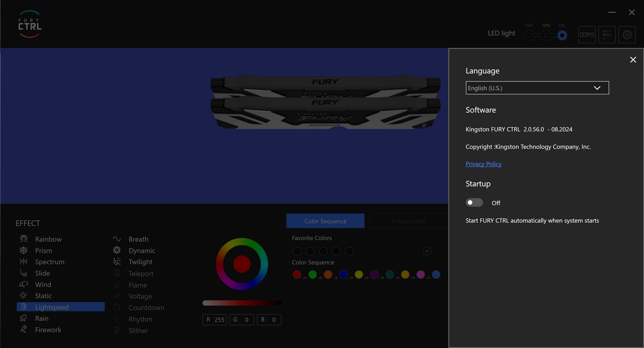Select the Dynamic atom effect icon

click(117, 250)
